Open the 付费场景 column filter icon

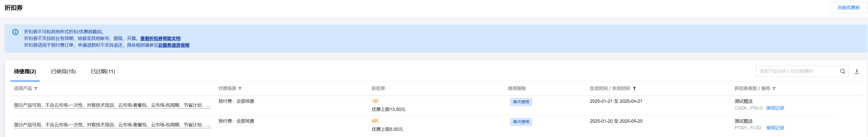240,89
